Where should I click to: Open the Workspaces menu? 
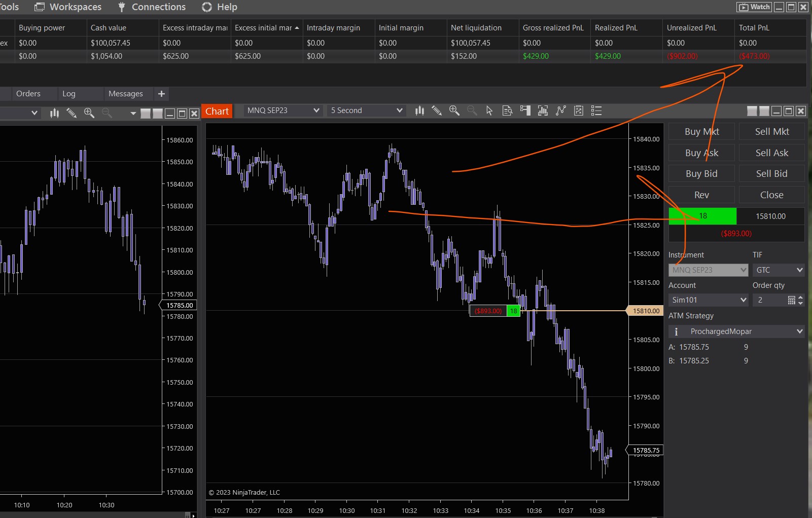pyautogui.click(x=68, y=7)
